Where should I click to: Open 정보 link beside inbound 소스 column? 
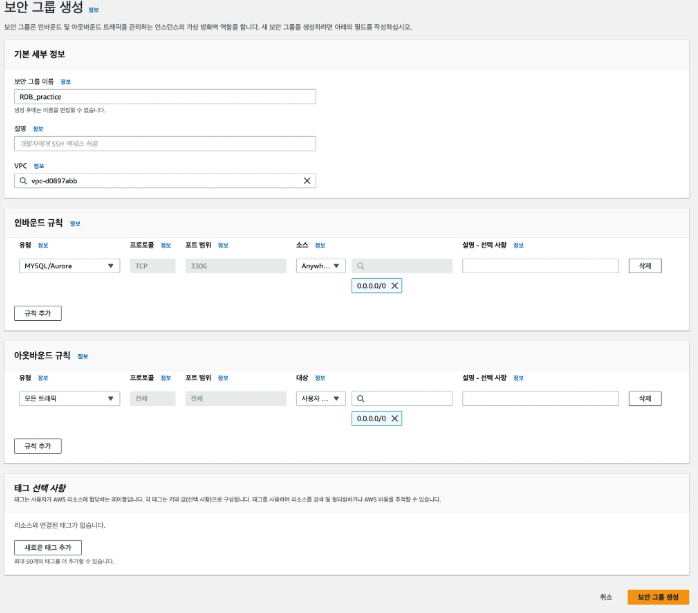coord(320,245)
